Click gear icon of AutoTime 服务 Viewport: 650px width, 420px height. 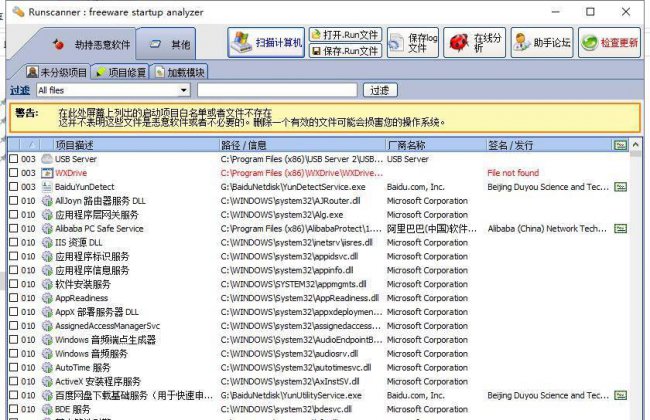[x=47, y=367]
